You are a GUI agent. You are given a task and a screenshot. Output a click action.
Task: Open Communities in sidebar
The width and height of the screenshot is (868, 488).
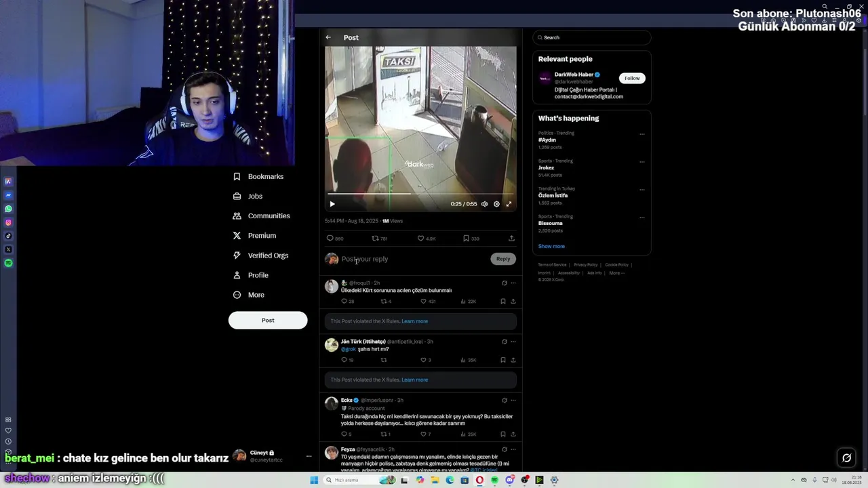tap(261, 216)
